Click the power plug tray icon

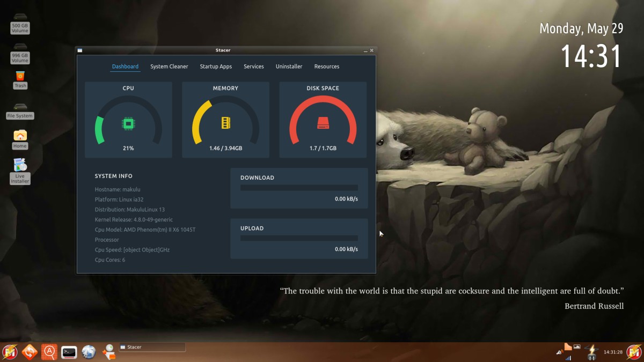(x=592, y=352)
